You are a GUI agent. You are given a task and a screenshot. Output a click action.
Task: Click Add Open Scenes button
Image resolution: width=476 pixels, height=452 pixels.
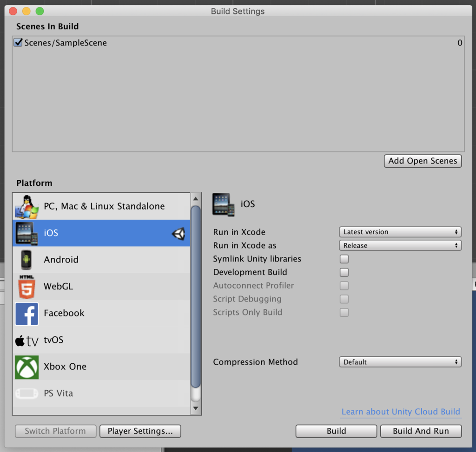423,161
